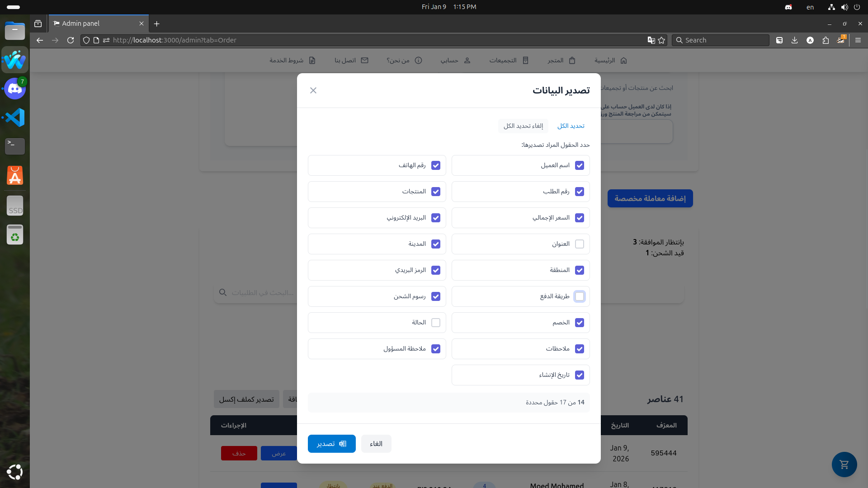The width and height of the screenshot is (868, 488).
Task: Click the Firefox extensions puzzle icon
Action: [x=826, y=40]
